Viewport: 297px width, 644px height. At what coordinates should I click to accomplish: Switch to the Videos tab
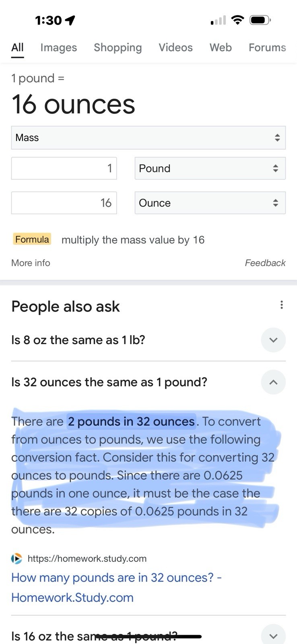[x=175, y=47]
